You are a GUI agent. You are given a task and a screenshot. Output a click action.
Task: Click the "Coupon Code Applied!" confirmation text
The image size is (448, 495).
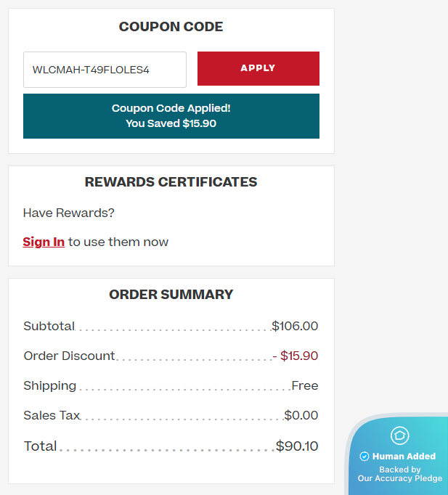click(171, 108)
